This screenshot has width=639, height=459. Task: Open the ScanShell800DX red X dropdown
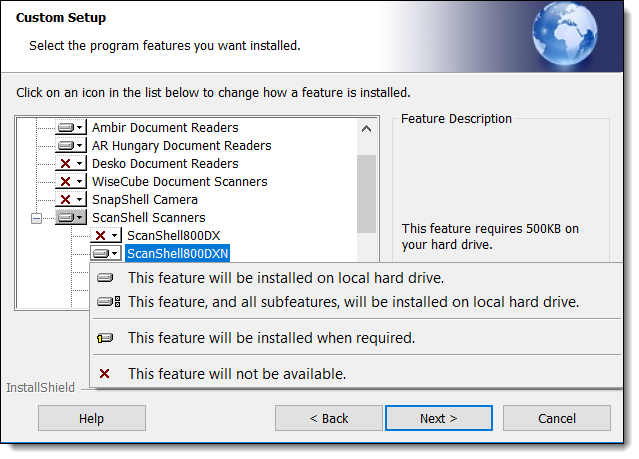[106, 235]
